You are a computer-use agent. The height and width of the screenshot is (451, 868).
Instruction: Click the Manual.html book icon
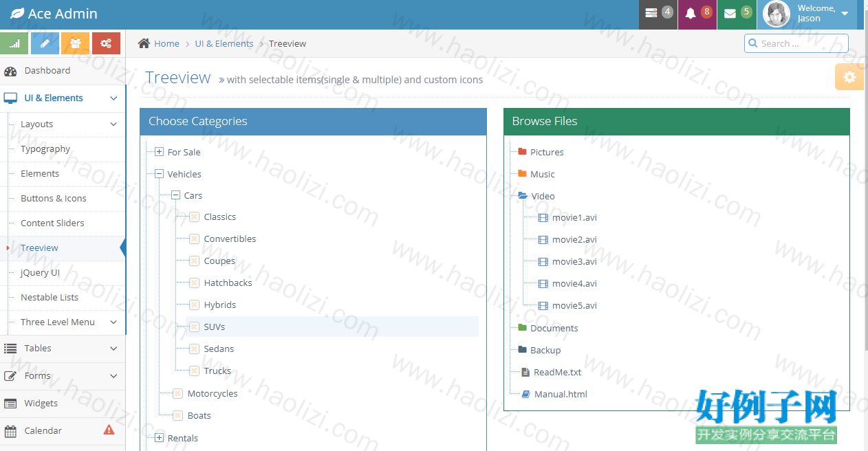click(x=525, y=394)
